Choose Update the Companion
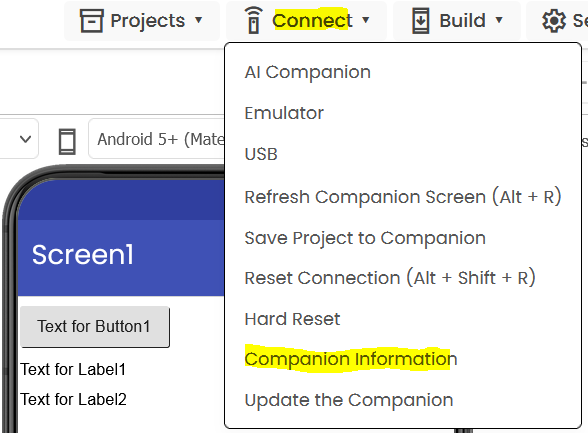The image size is (588, 433). point(349,400)
